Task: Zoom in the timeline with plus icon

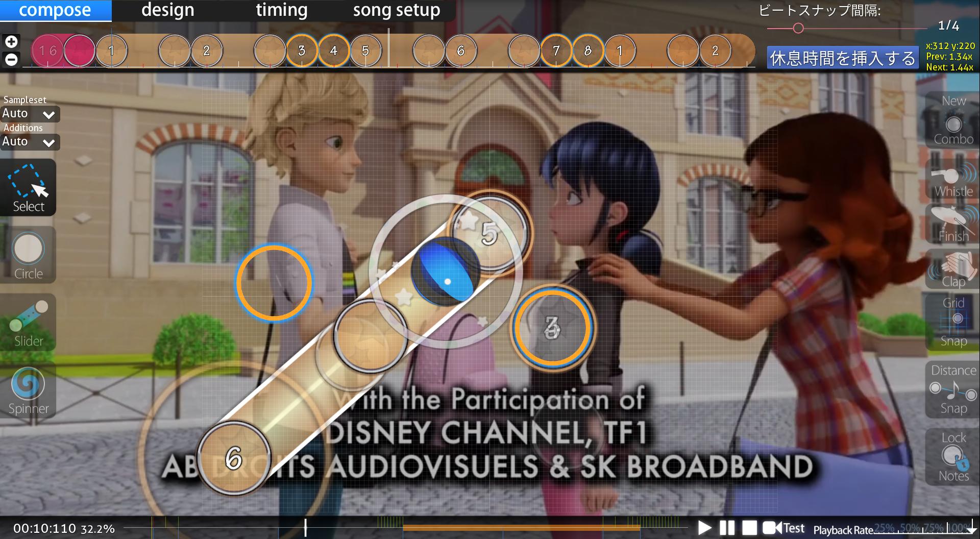Action: pos(11,41)
